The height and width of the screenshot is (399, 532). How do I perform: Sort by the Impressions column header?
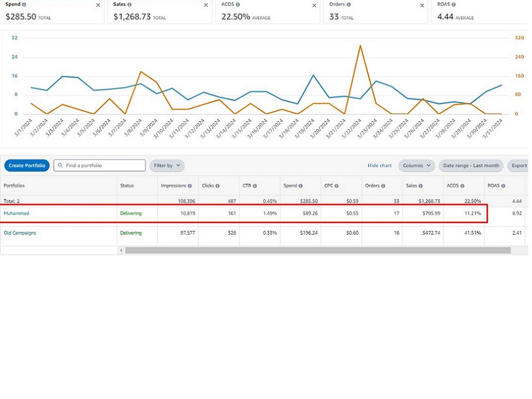click(x=173, y=186)
